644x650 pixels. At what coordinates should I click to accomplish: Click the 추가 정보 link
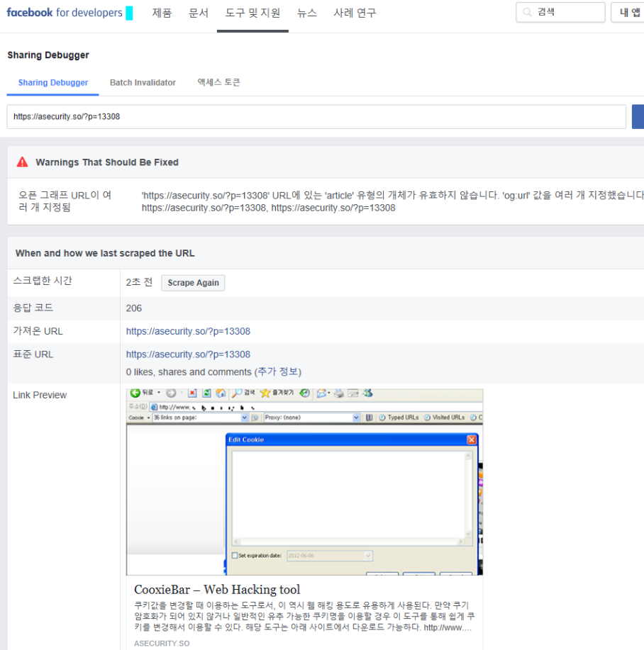click(277, 371)
